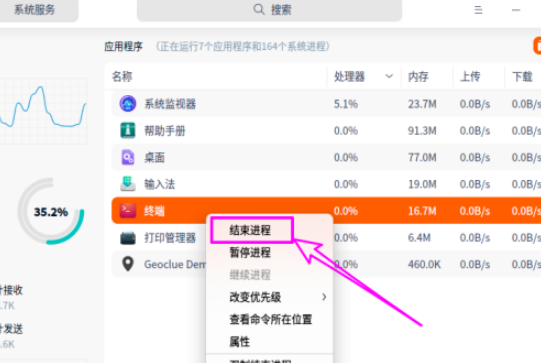Click the running apps count summary text

[243, 46]
